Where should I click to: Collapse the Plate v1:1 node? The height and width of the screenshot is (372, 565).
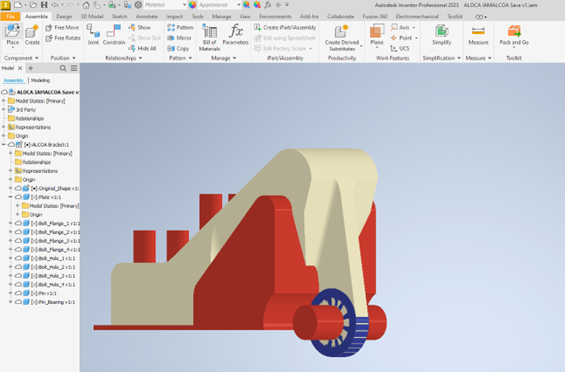click(x=10, y=197)
